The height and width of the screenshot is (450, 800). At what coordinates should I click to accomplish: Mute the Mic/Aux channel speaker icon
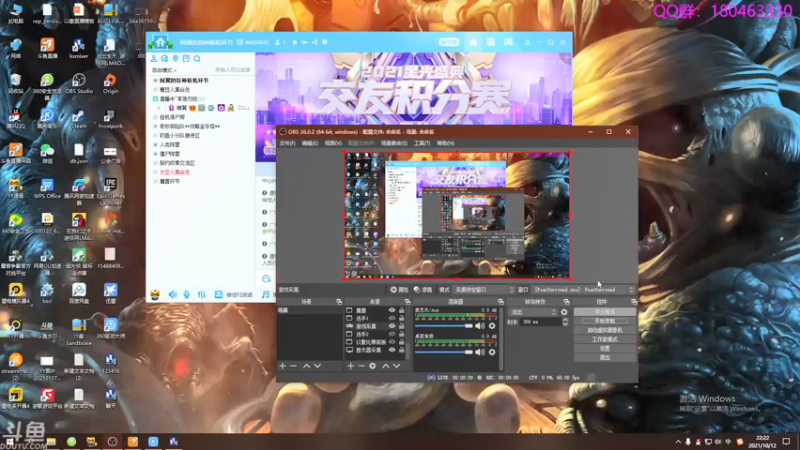pyautogui.click(x=480, y=326)
